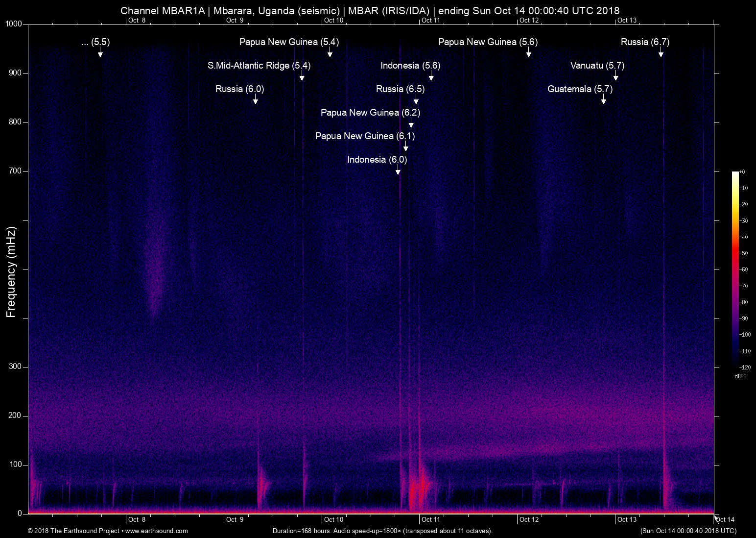Click the Indonesia (5.6) earthquake label
756x538 pixels.
click(410, 66)
